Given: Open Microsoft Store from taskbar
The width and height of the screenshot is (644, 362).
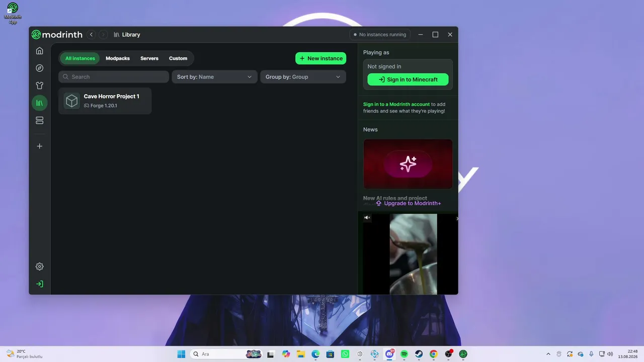Looking at the screenshot, I should point(330,354).
